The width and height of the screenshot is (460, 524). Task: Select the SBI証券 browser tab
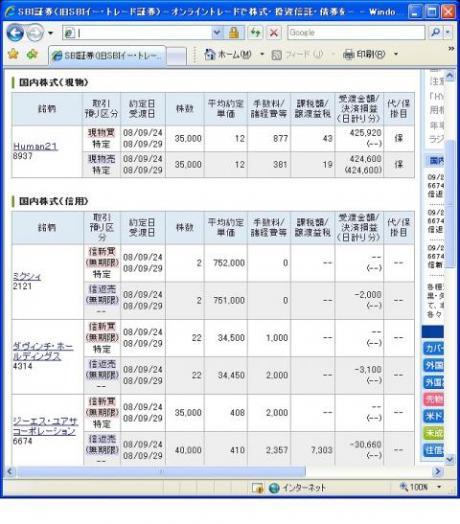[107, 55]
